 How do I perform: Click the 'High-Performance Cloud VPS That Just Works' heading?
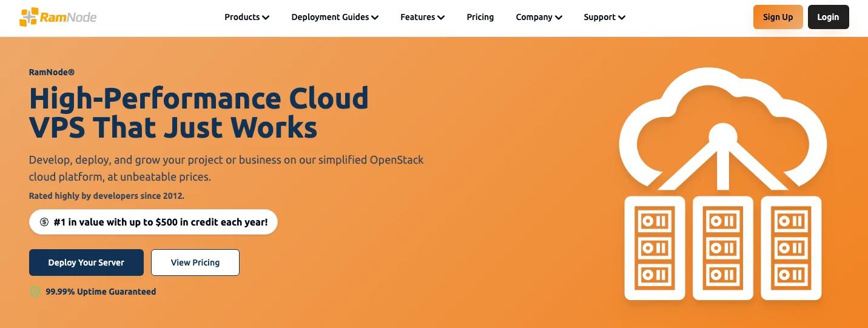[199, 113]
